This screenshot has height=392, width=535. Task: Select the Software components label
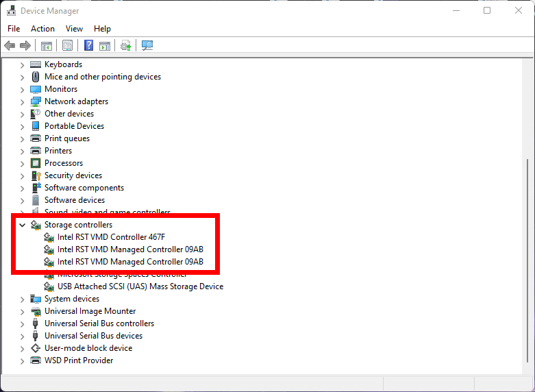[x=84, y=188]
